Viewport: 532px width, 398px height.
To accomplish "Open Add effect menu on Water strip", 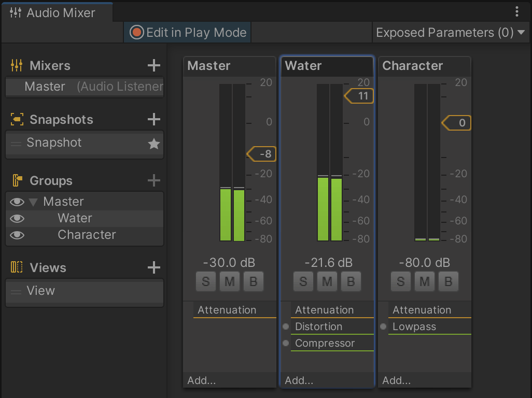I will pos(299,380).
